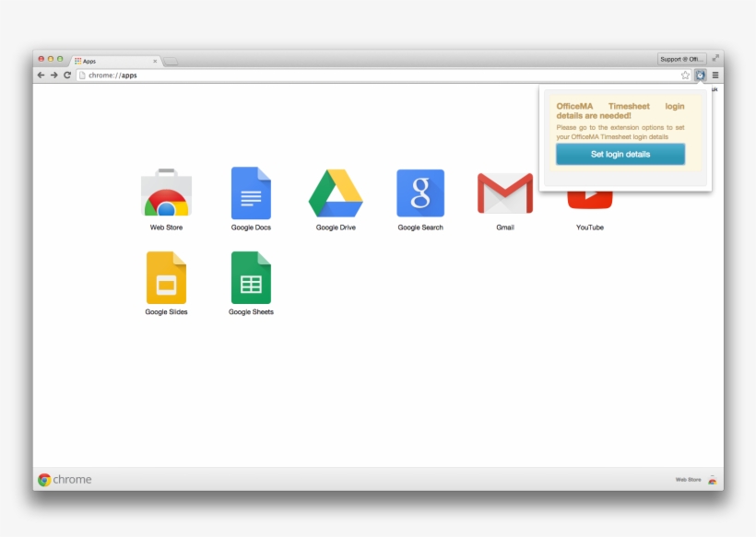Click the OfficeMA Timesheet extension icon
This screenshot has width=756, height=537.
(x=700, y=75)
